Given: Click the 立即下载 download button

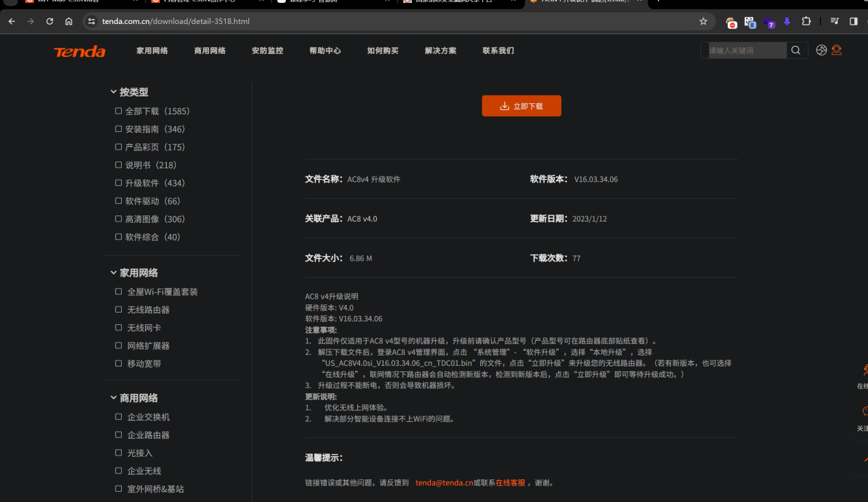Looking at the screenshot, I should 521,106.
